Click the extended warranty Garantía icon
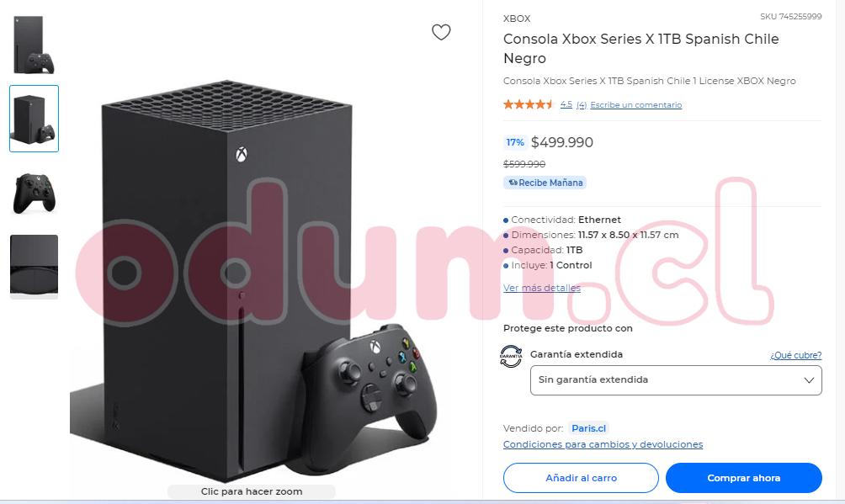The width and height of the screenshot is (845, 504). click(511, 356)
